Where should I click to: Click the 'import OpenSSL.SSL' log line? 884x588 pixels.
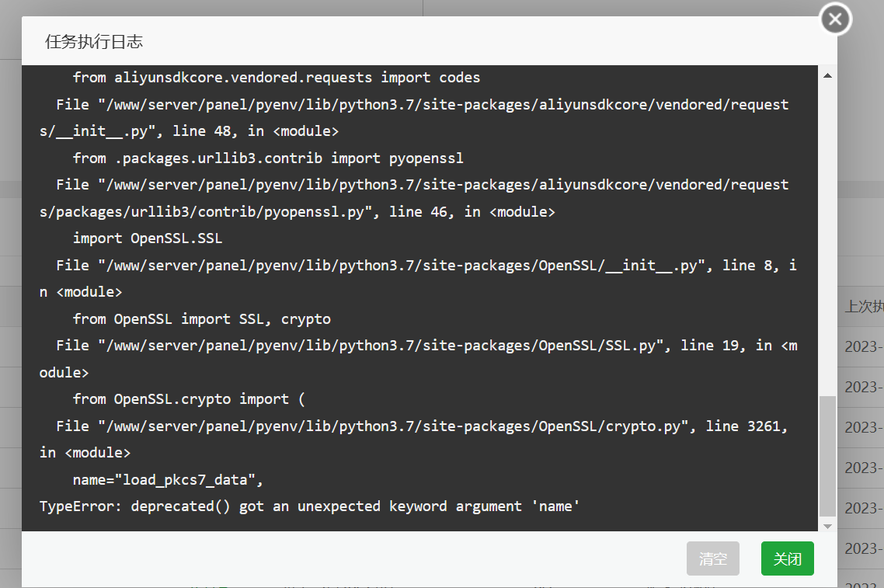[x=147, y=238]
